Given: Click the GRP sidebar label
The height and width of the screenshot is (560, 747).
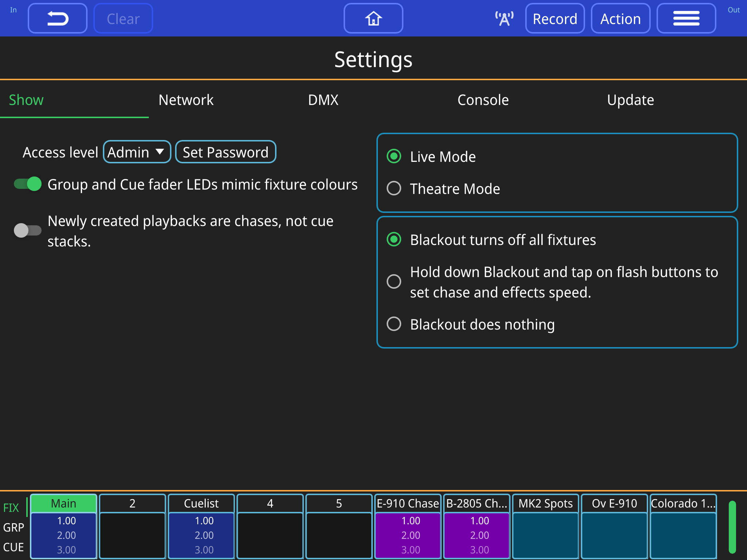Looking at the screenshot, I should click(13, 527).
